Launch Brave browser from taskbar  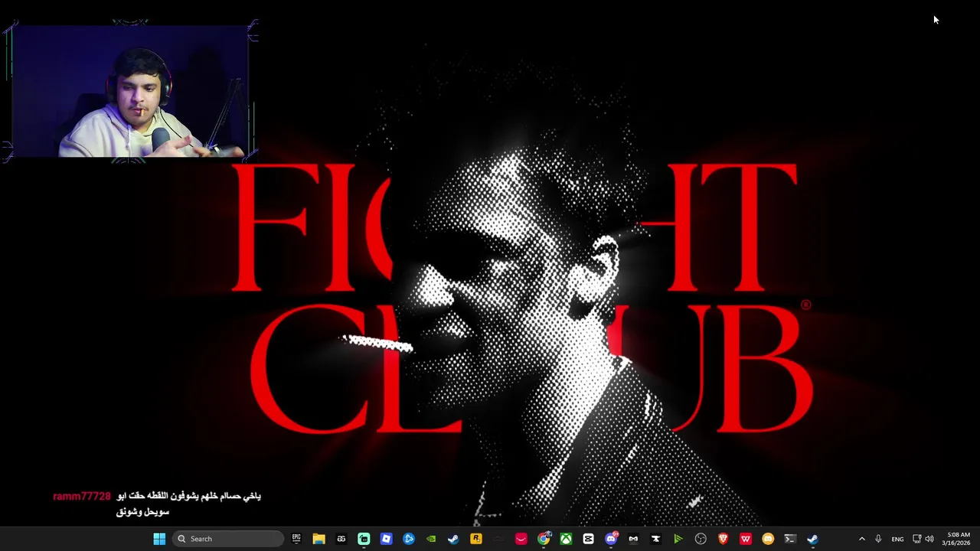(x=723, y=539)
